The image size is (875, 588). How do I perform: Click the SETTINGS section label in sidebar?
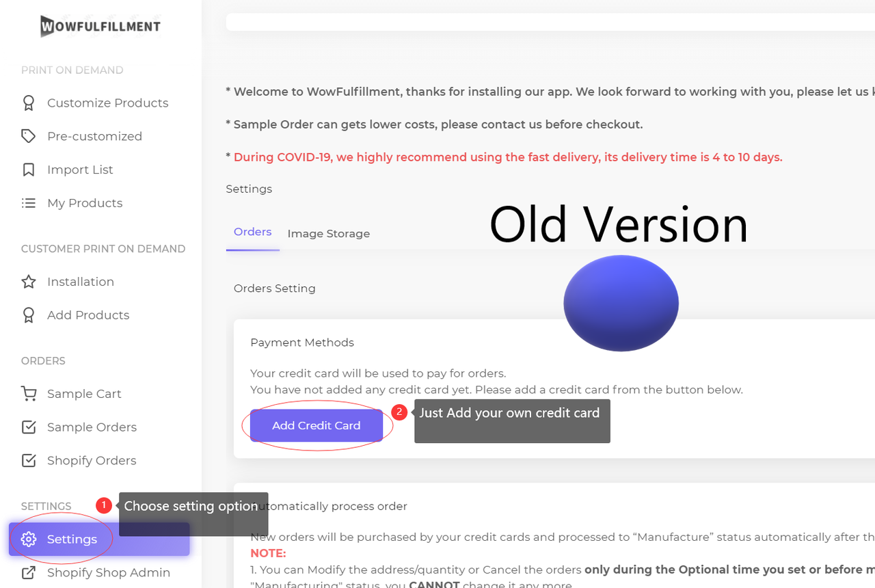point(46,507)
